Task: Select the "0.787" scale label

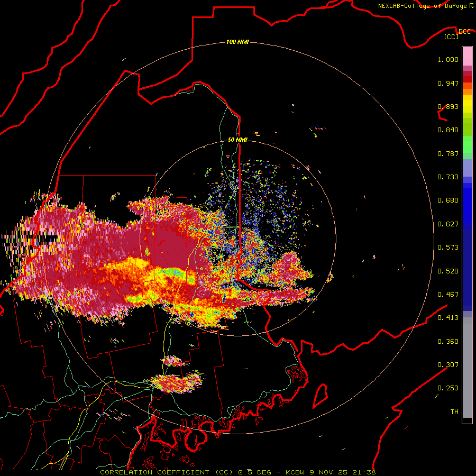Action: click(448, 153)
